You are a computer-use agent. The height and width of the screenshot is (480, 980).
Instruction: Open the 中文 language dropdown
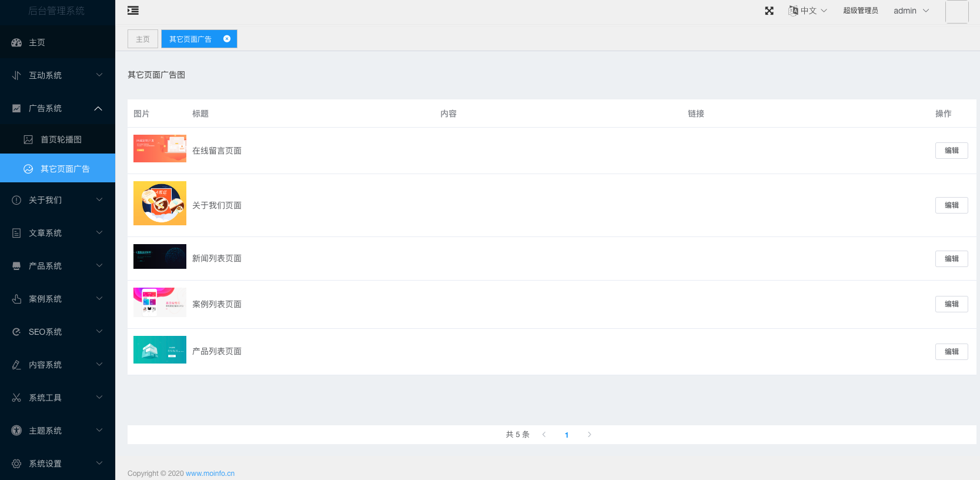point(808,11)
